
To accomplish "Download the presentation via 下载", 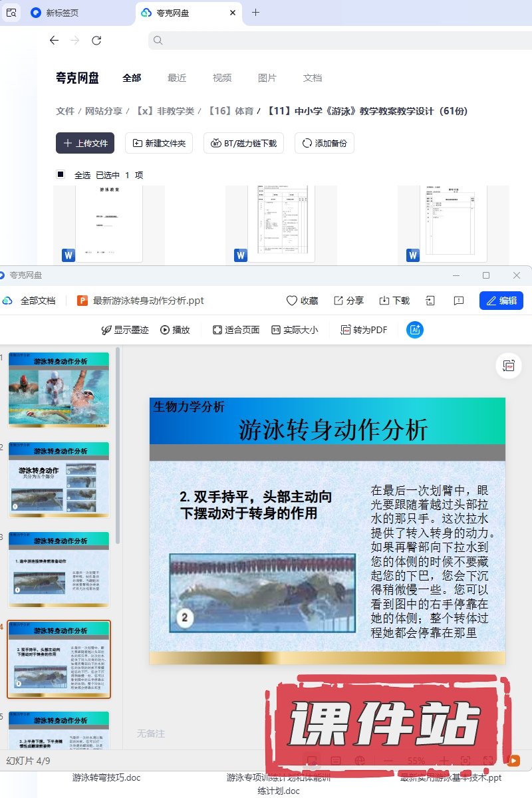I will [394, 301].
